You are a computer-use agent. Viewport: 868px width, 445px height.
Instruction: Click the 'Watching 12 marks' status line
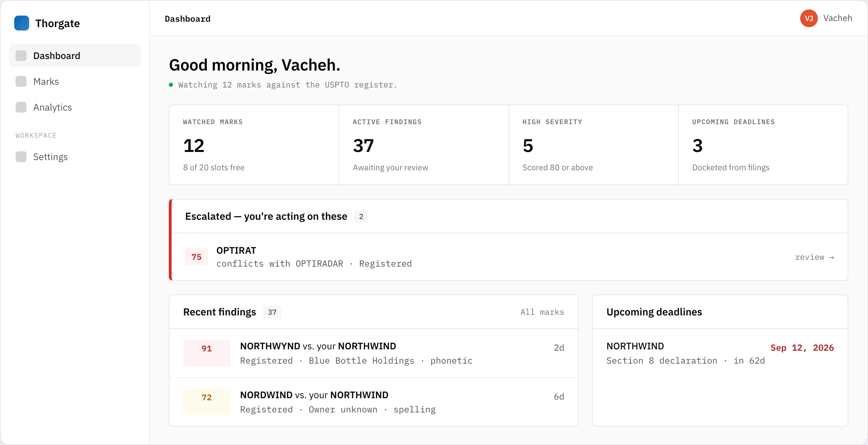(288, 85)
